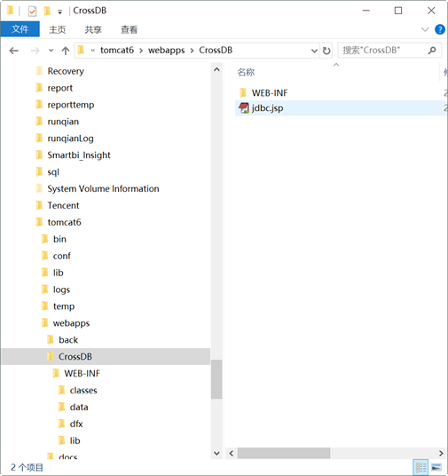Image resolution: width=448 pixels, height=476 pixels.
Task: Refresh the CrossDB folder view
Action: click(326, 51)
